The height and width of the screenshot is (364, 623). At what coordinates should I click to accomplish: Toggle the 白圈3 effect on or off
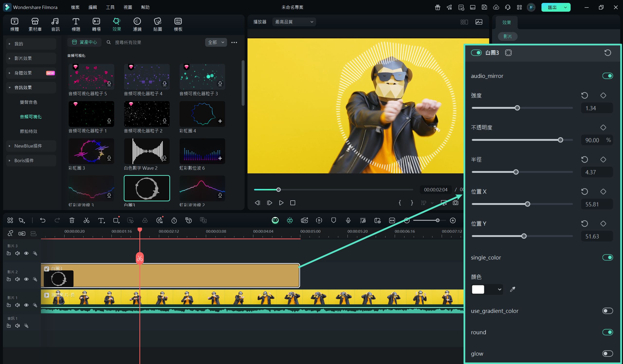(476, 53)
